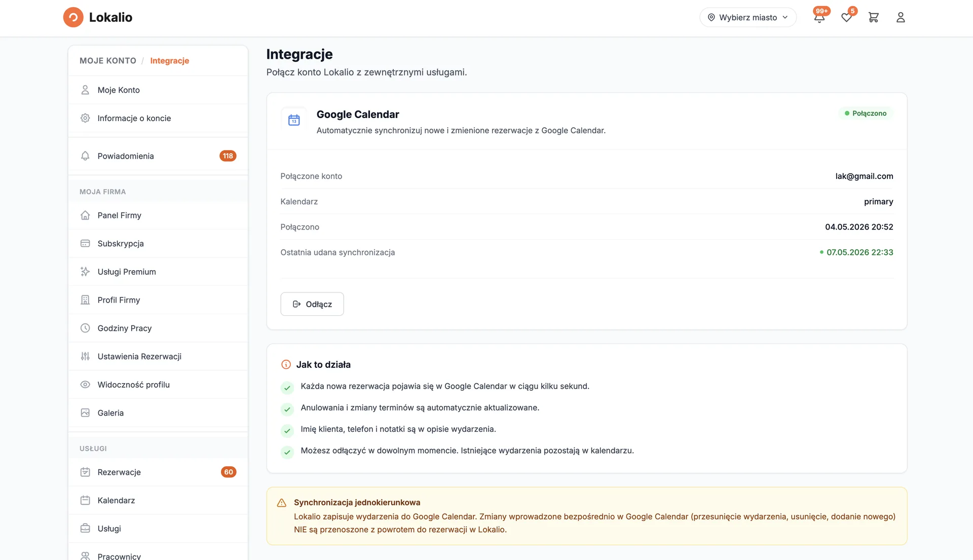973x560 pixels.
Task: Open favorites heart icon in header
Action: 846,18
